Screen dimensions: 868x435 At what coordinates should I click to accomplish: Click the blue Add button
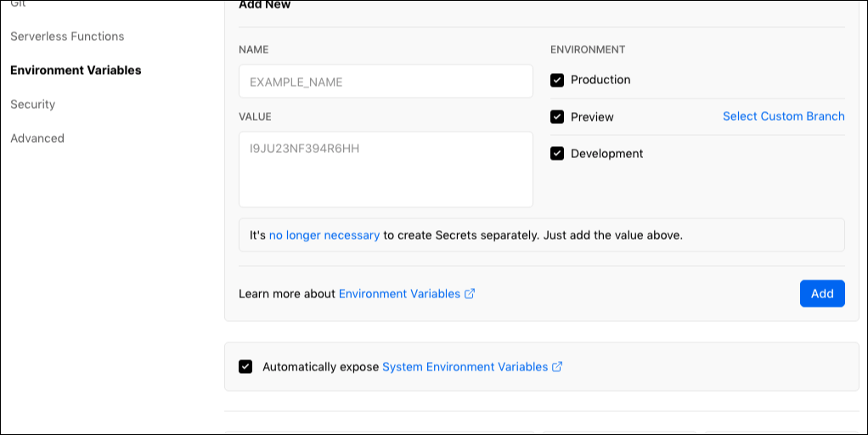coord(822,293)
